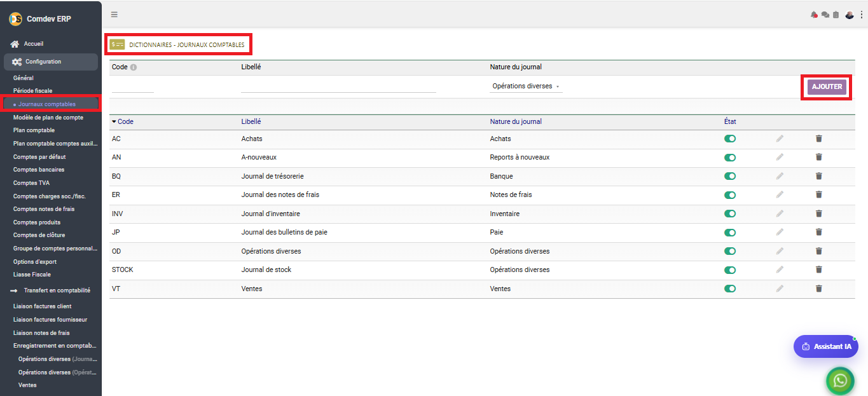Viewport: 868px width, 396px height.
Task: Open Plan comptable page
Action: 34,130
